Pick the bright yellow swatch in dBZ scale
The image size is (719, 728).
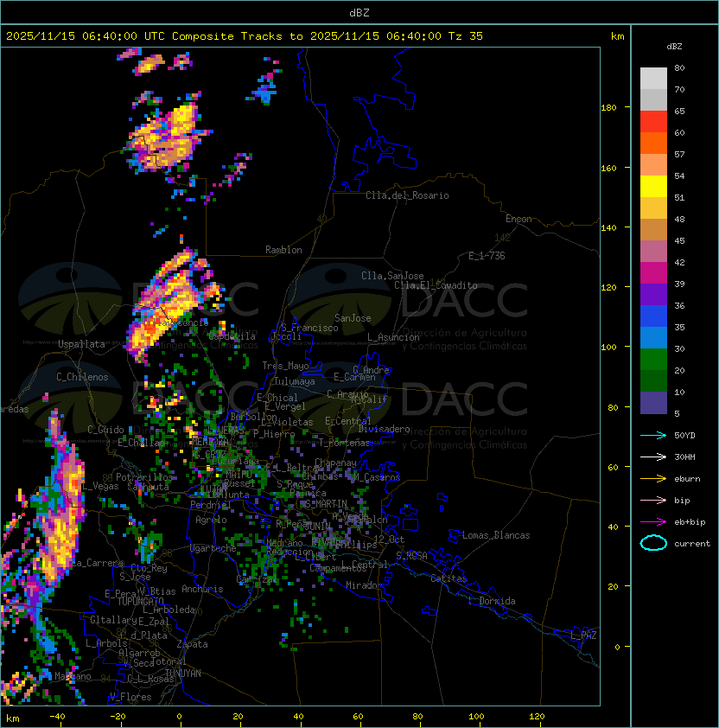pyautogui.click(x=653, y=187)
